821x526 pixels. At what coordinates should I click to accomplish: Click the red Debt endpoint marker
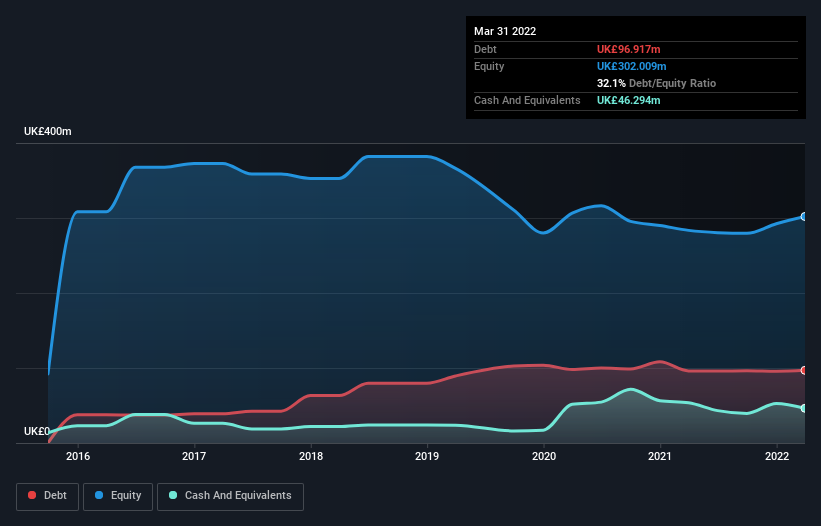pos(804,371)
